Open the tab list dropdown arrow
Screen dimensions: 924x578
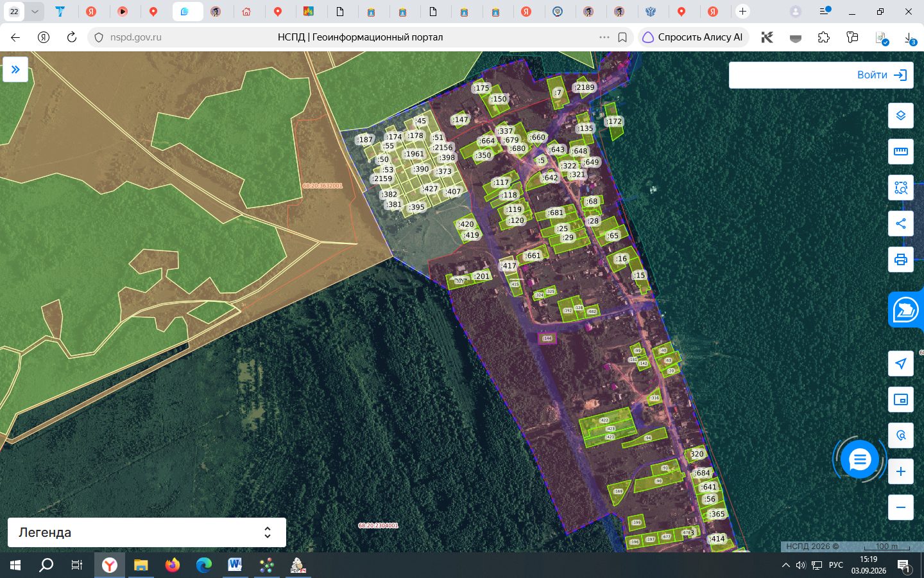35,12
